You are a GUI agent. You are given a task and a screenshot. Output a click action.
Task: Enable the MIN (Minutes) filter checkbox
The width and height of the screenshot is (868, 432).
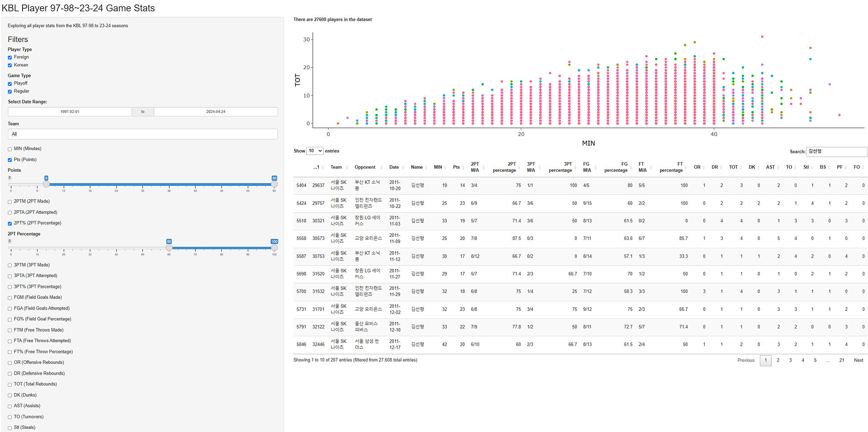10,149
